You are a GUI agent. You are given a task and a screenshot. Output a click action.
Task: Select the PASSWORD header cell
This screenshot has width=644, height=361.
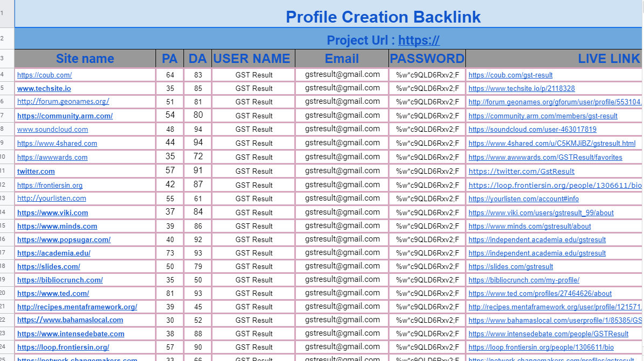[427, 58]
